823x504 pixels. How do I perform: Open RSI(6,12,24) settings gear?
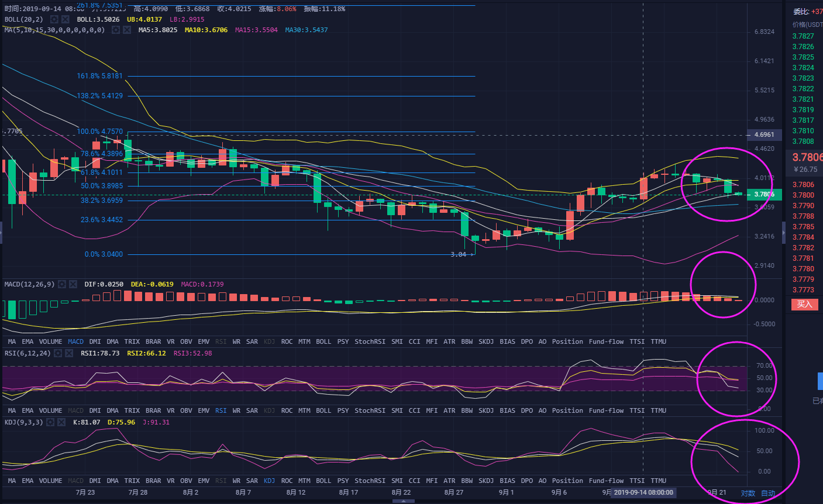pyautogui.click(x=58, y=353)
